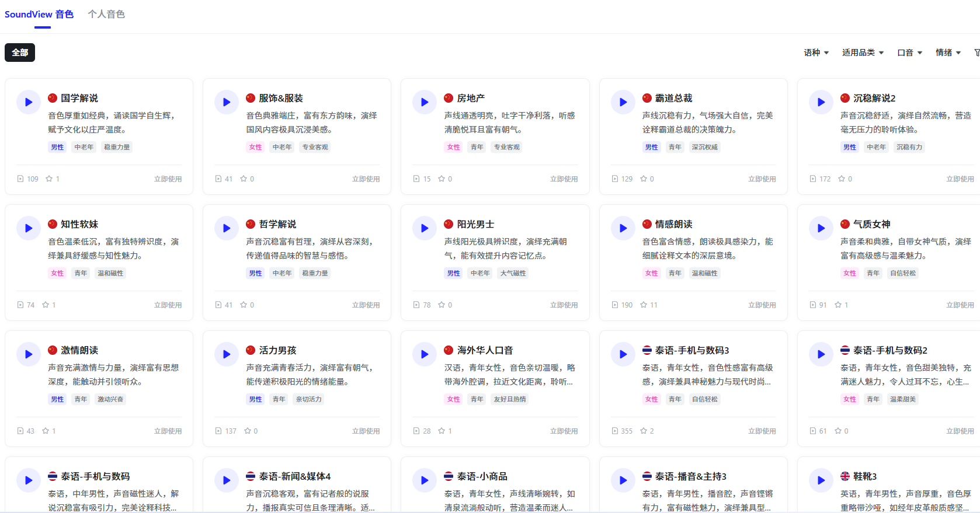Viewport: 980px width, 513px height.
Task: Toggle favorite star on 知性软妹 card
Action: (x=46, y=305)
